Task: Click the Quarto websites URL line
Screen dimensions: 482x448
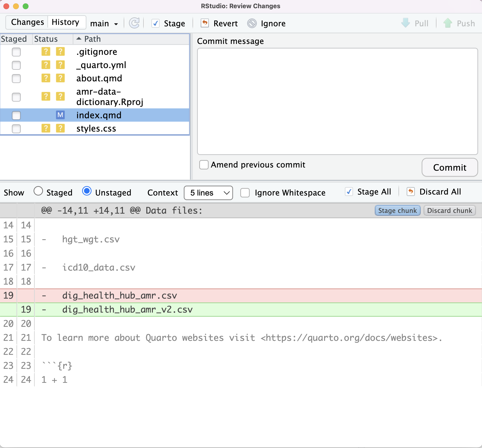Action: [241, 338]
